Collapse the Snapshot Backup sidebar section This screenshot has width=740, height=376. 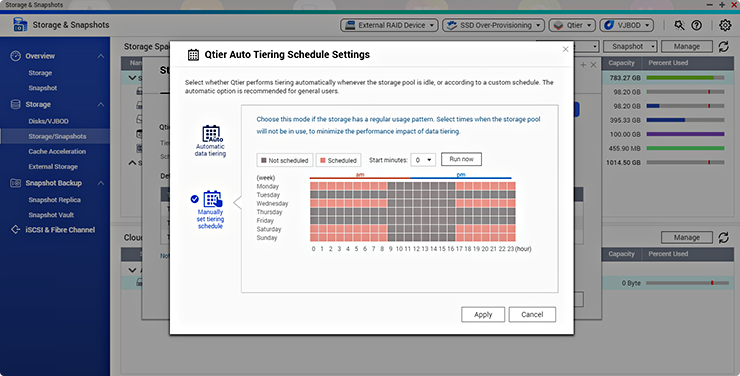point(101,183)
